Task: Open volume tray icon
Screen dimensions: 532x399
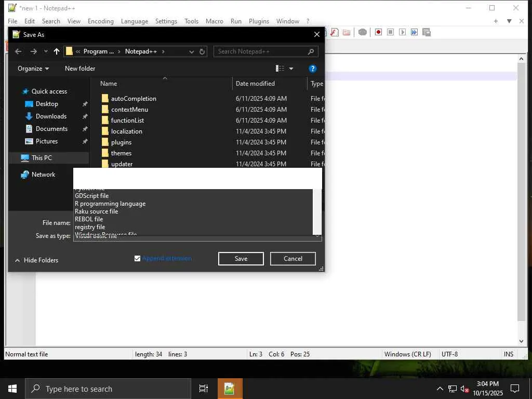Action: [x=464, y=389]
